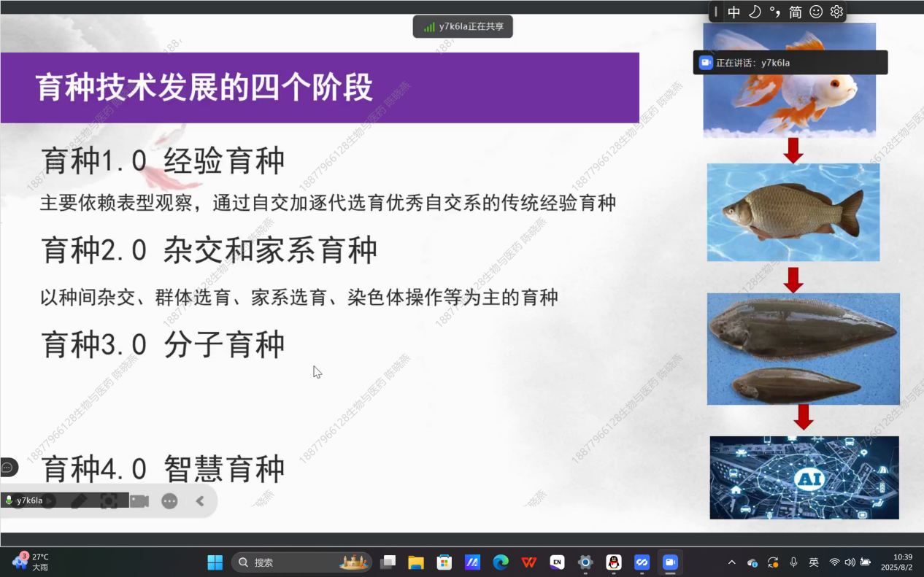Open QQ penguin icon in taskbar
Image resolution: width=924 pixels, height=577 pixels.
pos(614,562)
